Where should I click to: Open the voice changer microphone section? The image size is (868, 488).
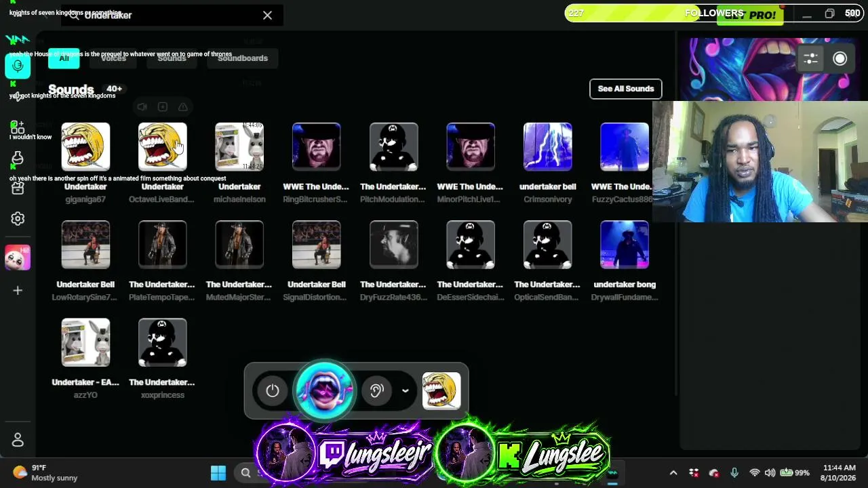pos(18,66)
